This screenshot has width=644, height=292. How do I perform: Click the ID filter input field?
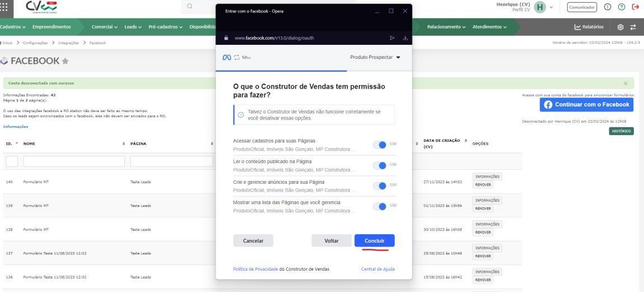(x=12, y=161)
